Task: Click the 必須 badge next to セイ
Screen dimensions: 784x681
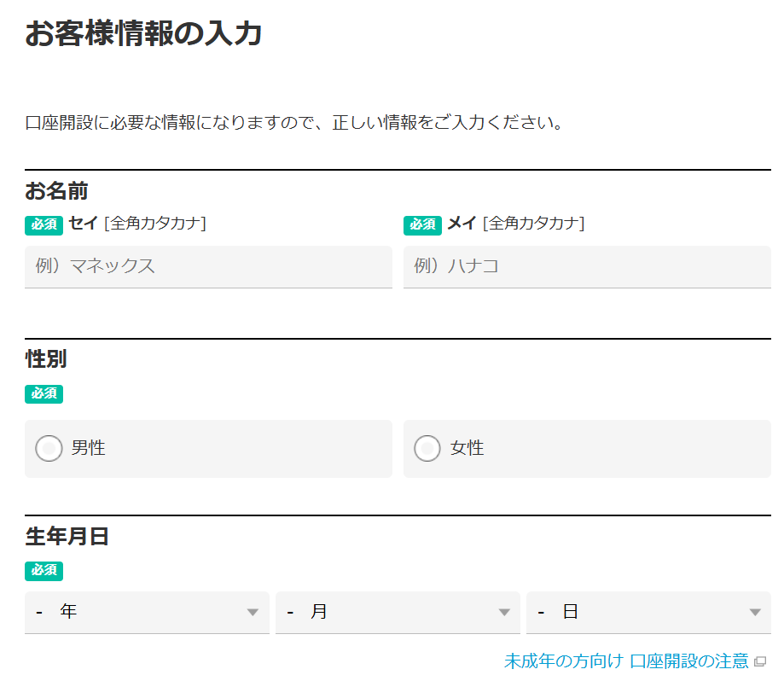Action: pyautogui.click(x=44, y=224)
